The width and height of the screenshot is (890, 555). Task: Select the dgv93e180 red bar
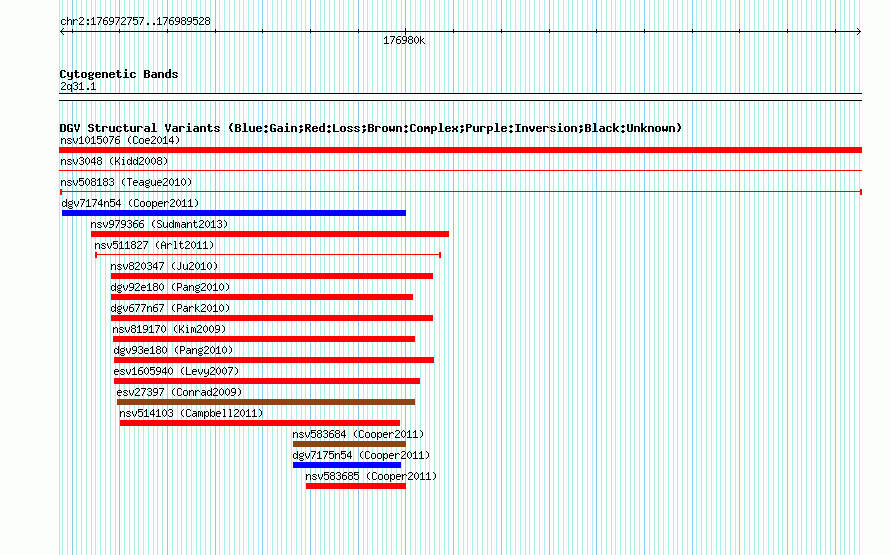pyautogui.click(x=274, y=360)
